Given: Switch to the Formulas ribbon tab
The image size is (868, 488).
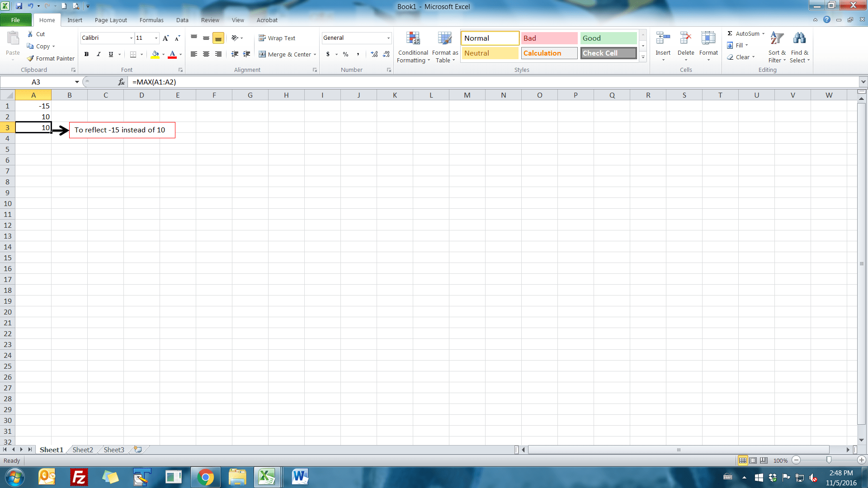Looking at the screenshot, I should [x=151, y=20].
